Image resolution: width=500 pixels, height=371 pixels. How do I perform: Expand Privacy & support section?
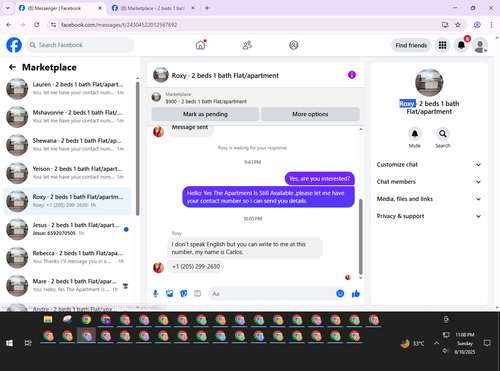click(429, 216)
